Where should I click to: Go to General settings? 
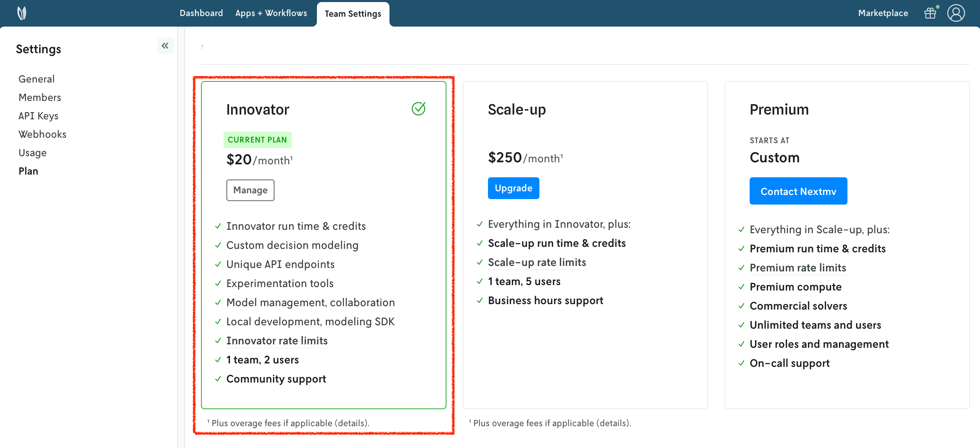coord(36,79)
